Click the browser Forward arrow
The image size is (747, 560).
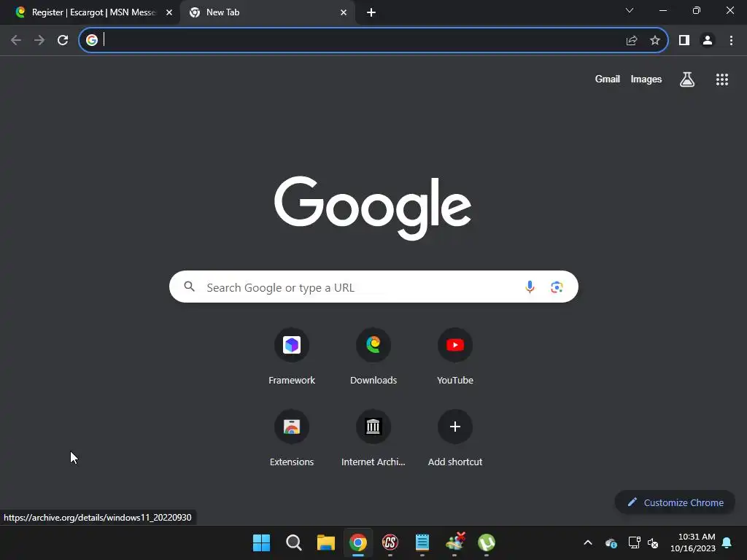pos(39,40)
